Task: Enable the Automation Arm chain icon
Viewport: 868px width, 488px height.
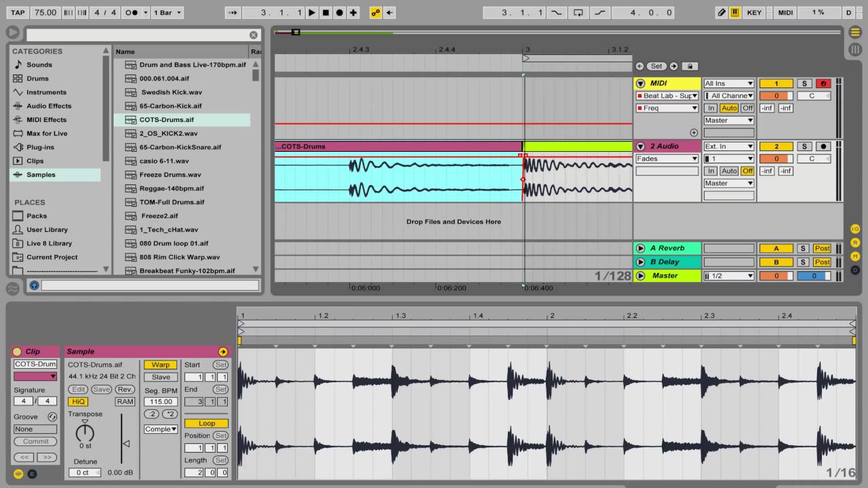Action: coord(375,12)
